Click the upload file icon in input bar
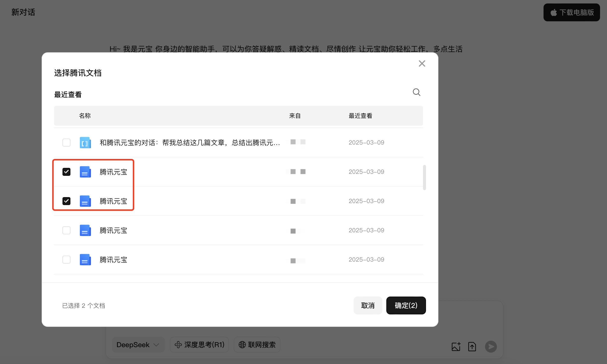Screen dimensions: 607x364 click(472, 346)
